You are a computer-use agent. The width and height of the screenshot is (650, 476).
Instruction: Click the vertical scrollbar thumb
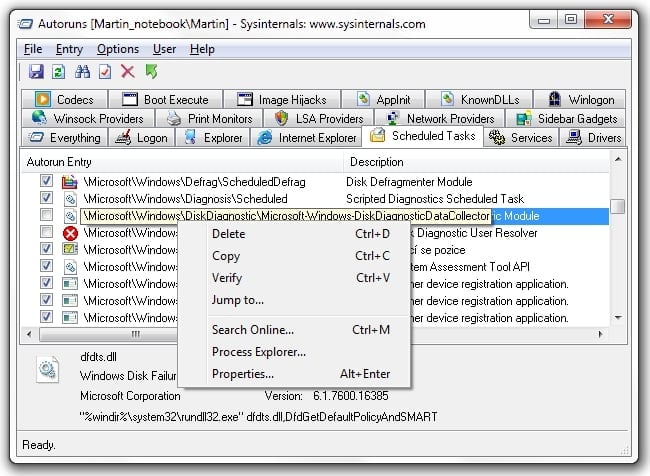click(618, 206)
